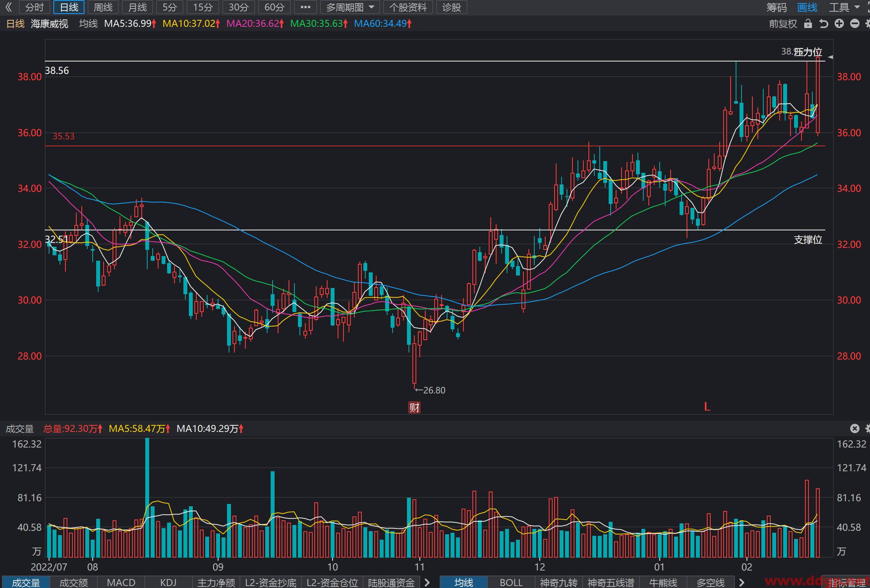Click the 财 financial report marker
This screenshot has width=870, height=588.
tap(414, 407)
